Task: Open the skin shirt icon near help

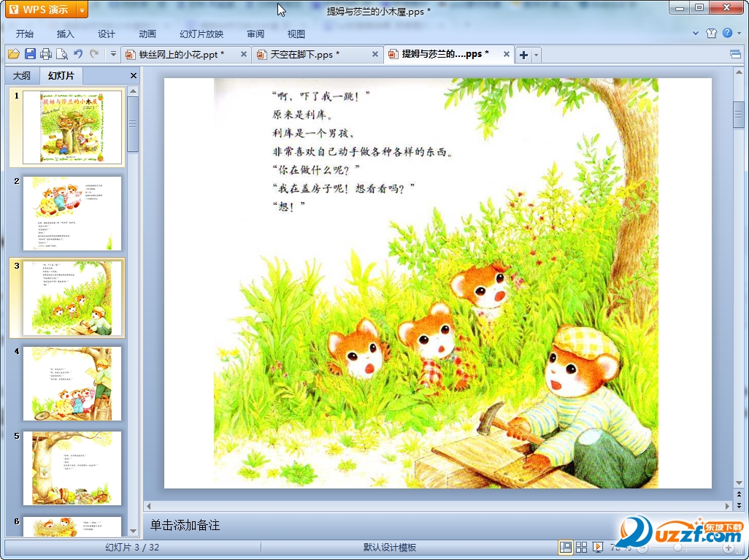Action: [x=711, y=33]
